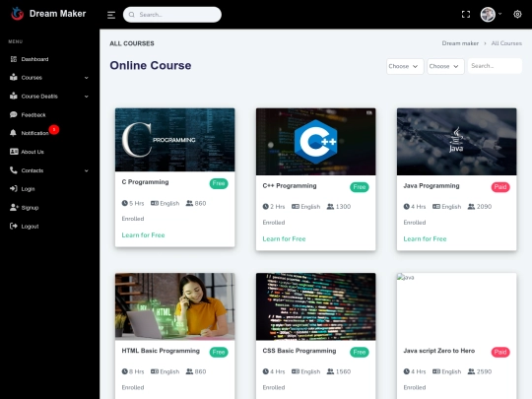
Task: Click the Paid badge on Java Programming
Action: pyautogui.click(x=500, y=187)
